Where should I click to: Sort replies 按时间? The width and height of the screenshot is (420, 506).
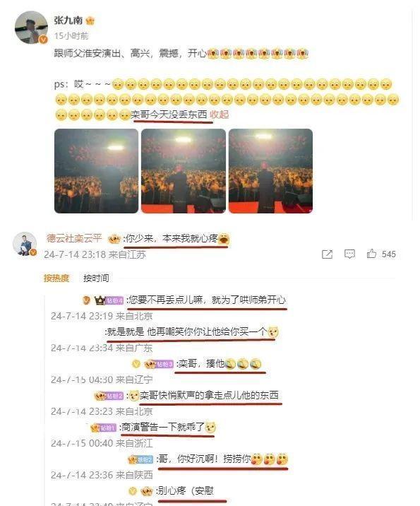tap(96, 278)
